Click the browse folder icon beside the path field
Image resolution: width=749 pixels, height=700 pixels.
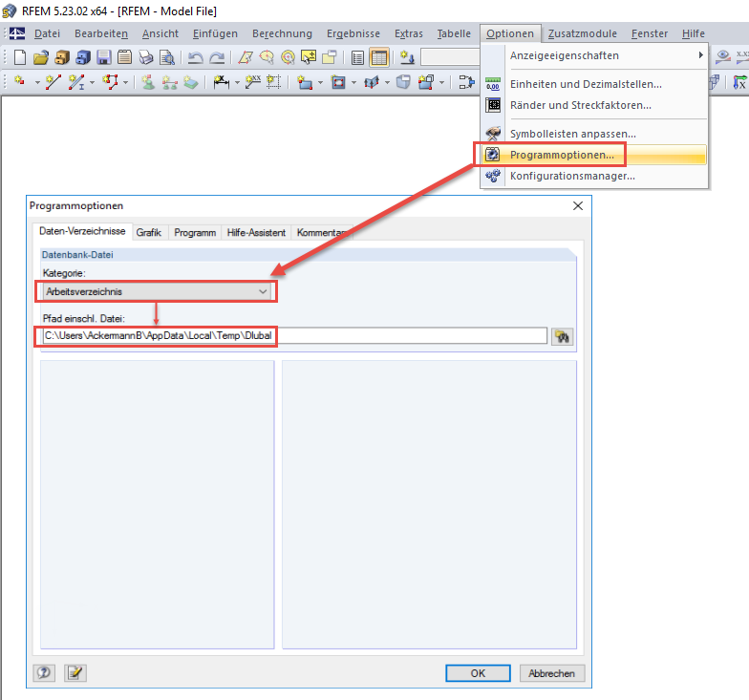click(562, 336)
